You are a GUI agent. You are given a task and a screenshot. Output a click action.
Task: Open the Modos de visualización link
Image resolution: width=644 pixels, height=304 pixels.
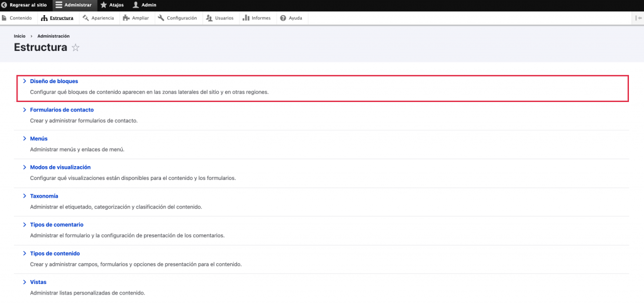[x=60, y=167]
